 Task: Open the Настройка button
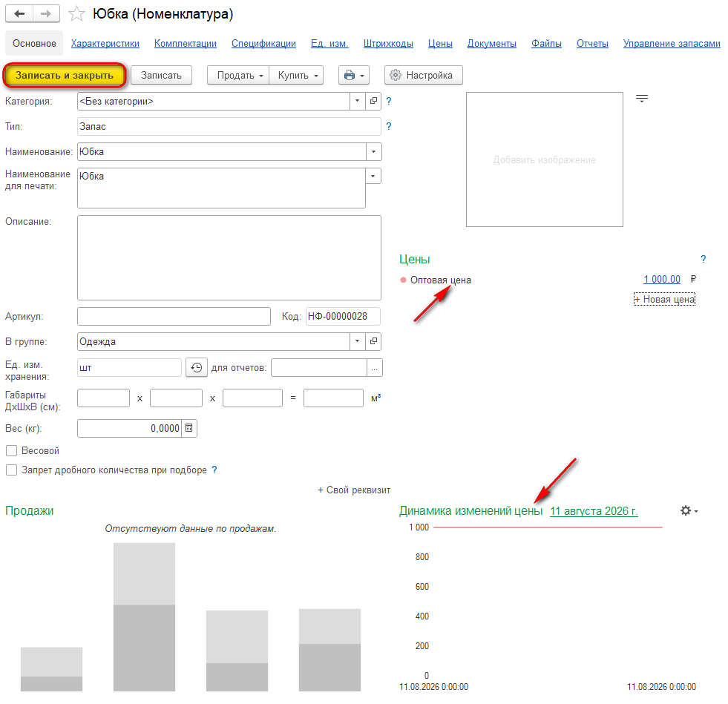click(424, 75)
